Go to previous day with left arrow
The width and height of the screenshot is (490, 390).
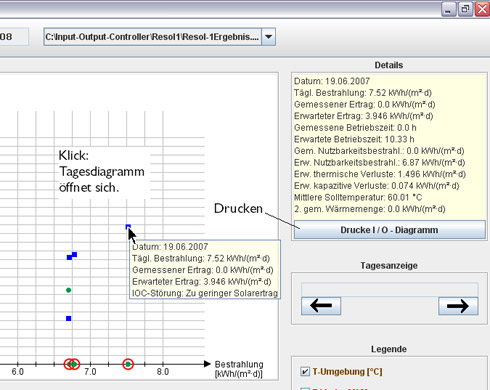[x=321, y=306]
